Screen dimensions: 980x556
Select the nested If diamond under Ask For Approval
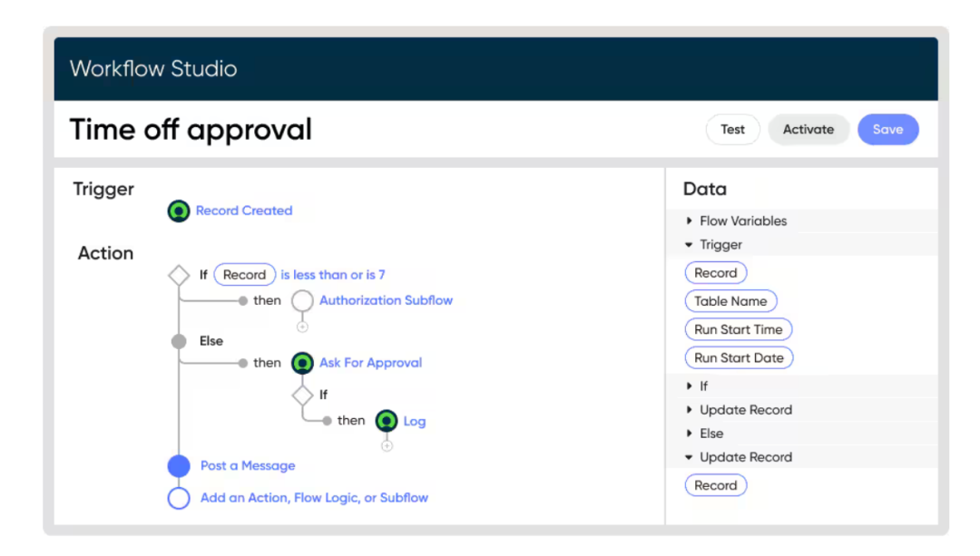(x=302, y=395)
